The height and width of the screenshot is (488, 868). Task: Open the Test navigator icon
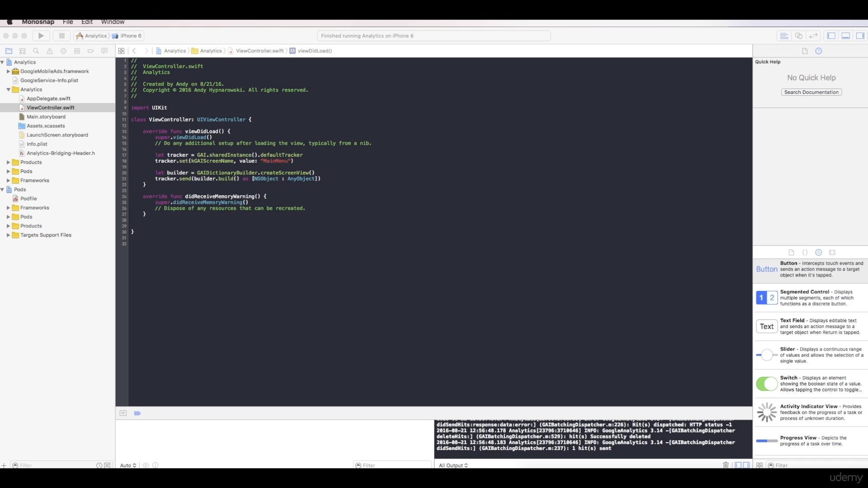(x=63, y=51)
